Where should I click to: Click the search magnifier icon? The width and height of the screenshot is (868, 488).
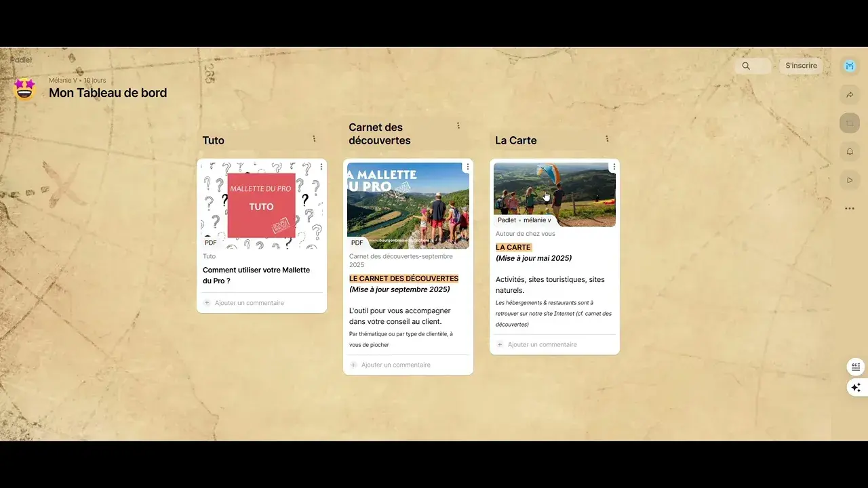tap(746, 66)
